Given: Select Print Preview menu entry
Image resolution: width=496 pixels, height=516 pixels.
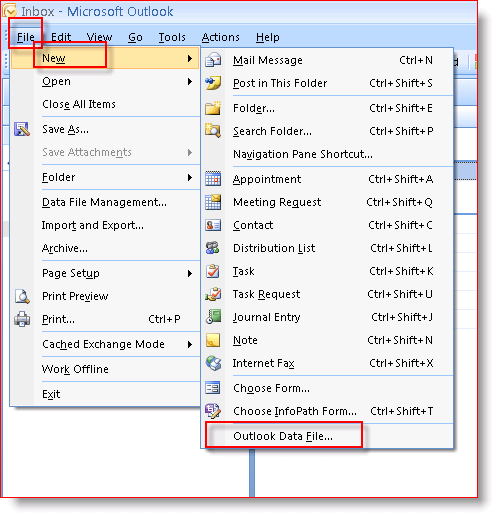Looking at the screenshot, I should [x=105, y=296].
